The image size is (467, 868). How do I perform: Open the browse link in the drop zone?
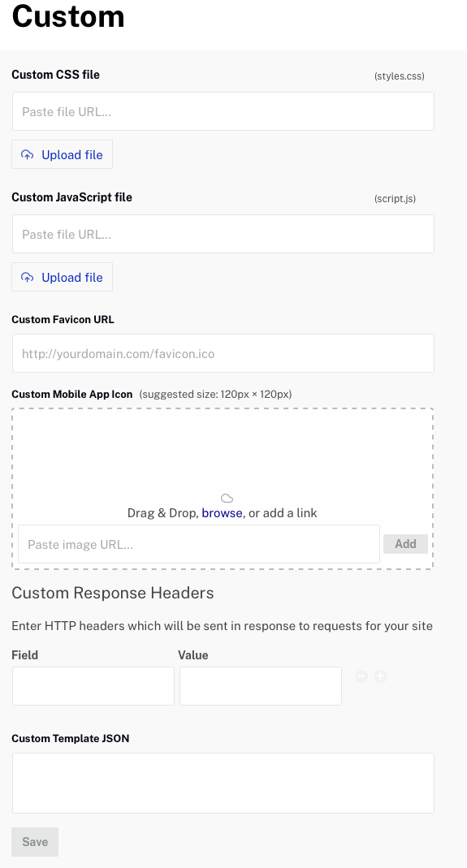(x=222, y=513)
